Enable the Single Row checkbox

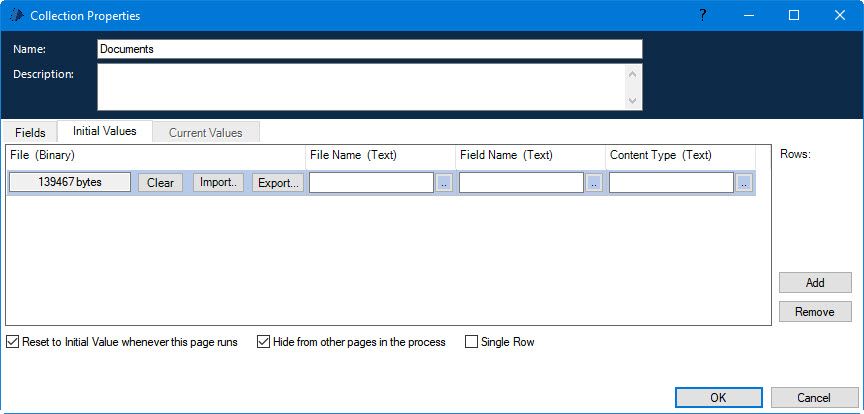click(471, 342)
